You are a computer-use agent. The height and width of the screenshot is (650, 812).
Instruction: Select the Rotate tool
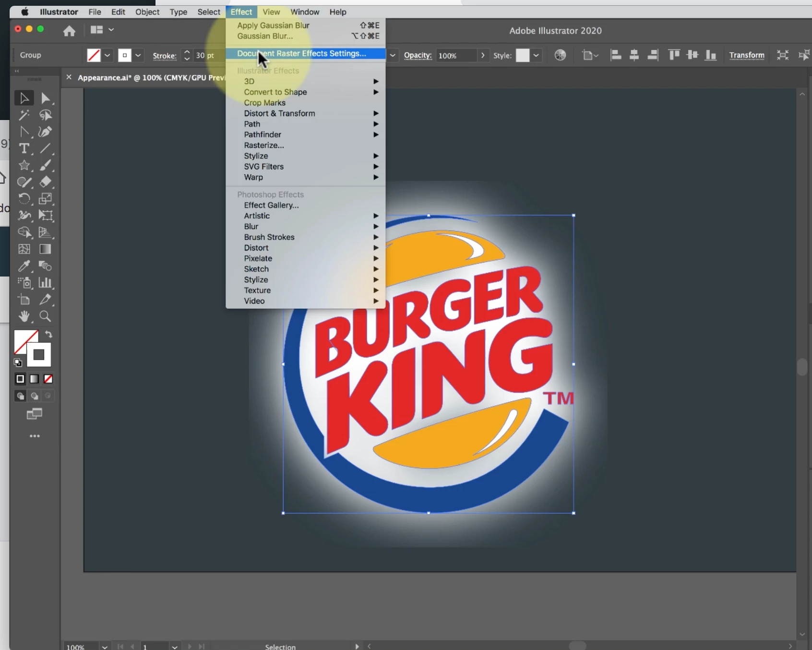24,199
